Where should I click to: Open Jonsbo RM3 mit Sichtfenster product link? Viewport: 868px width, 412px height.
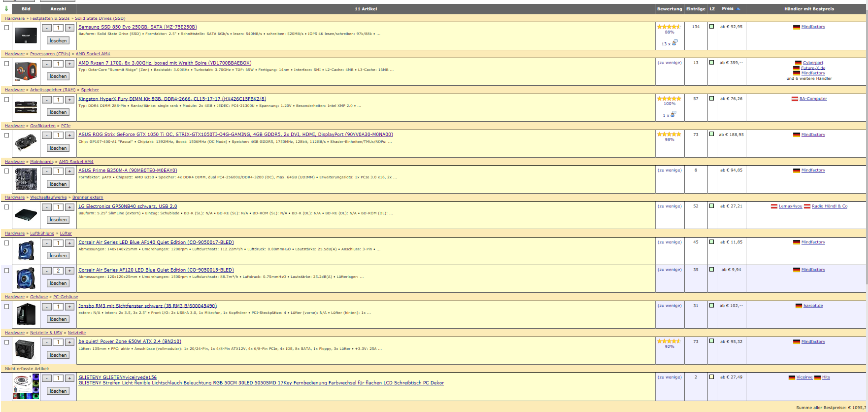[x=147, y=306]
